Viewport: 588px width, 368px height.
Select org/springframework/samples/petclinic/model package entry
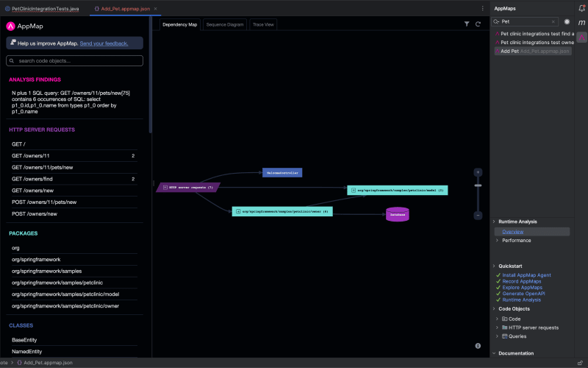(x=74, y=294)
